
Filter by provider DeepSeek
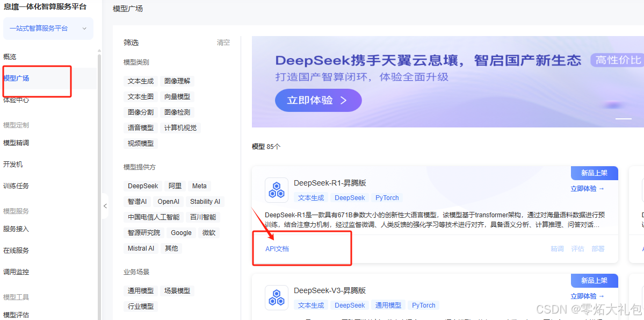[x=143, y=186]
